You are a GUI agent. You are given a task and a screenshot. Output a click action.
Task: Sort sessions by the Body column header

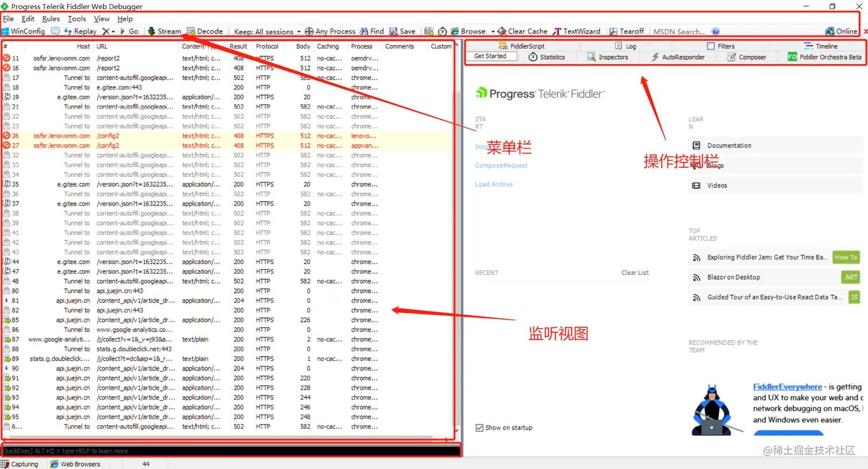tap(303, 46)
